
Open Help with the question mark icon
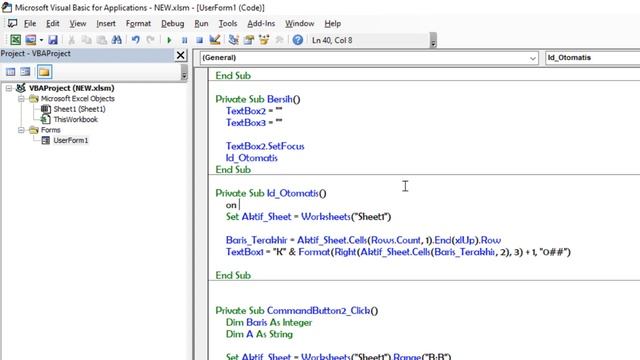click(298, 40)
